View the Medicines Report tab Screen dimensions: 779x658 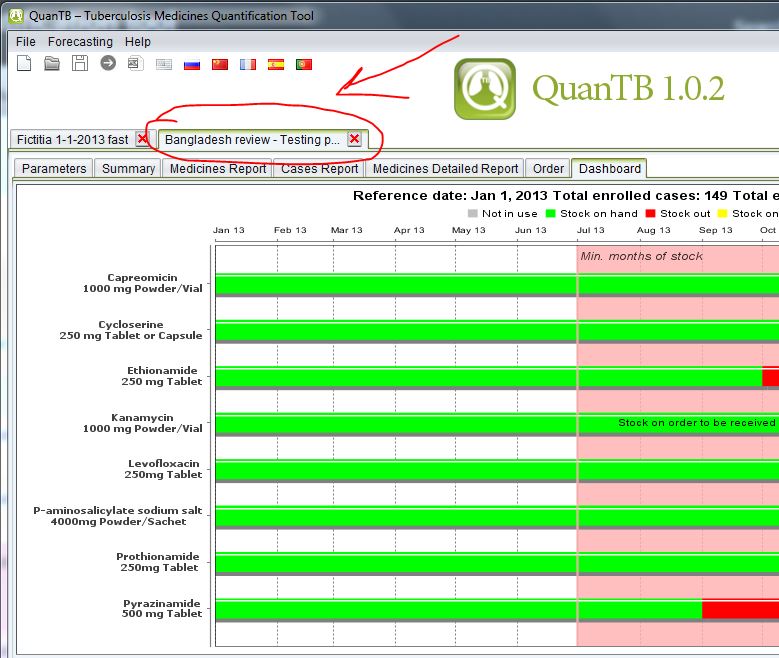click(218, 168)
